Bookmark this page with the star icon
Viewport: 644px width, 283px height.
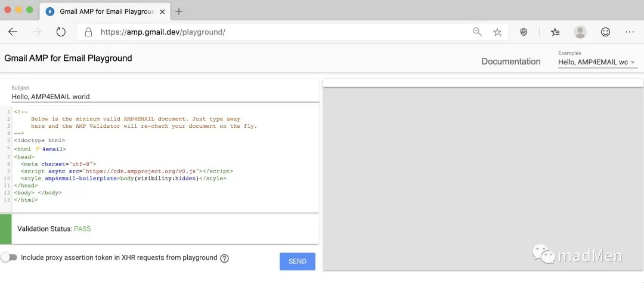(x=497, y=32)
